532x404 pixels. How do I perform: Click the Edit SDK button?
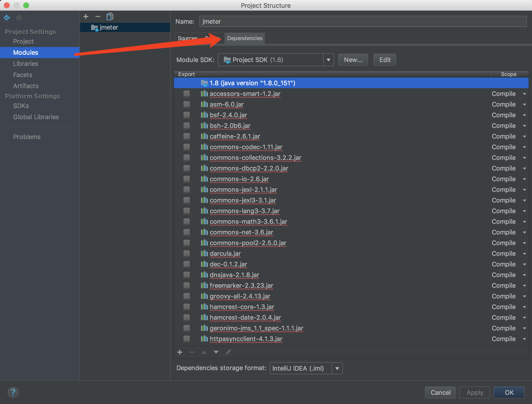pos(385,60)
